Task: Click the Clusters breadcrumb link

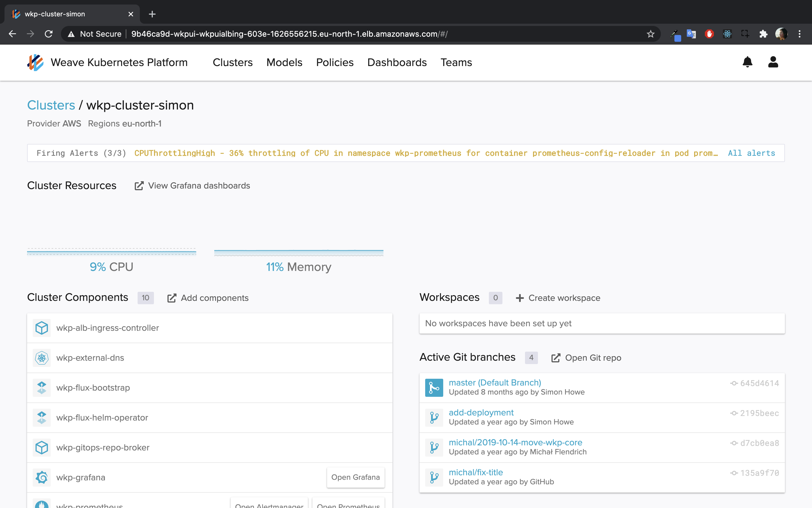Action: click(x=51, y=105)
